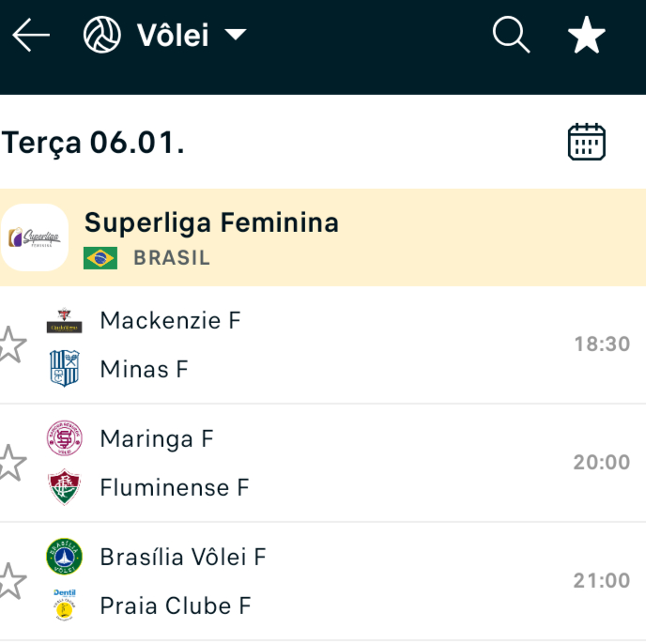Tap the back arrow in header
This screenshot has height=644, width=646.
(31, 36)
